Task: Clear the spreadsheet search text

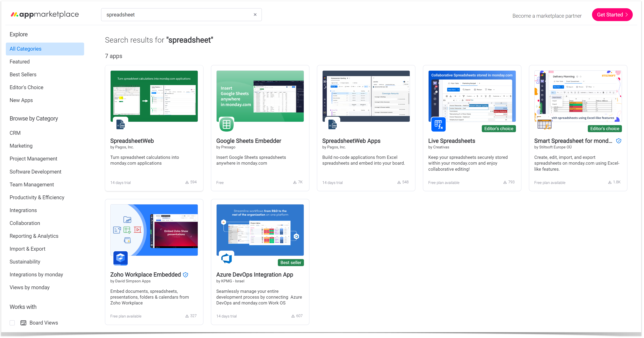Action: [255, 14]
